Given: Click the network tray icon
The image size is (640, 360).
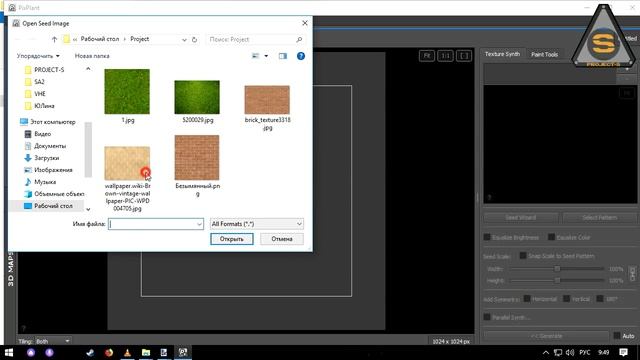Looking at the screenshot, I should [x=558, y=352].
